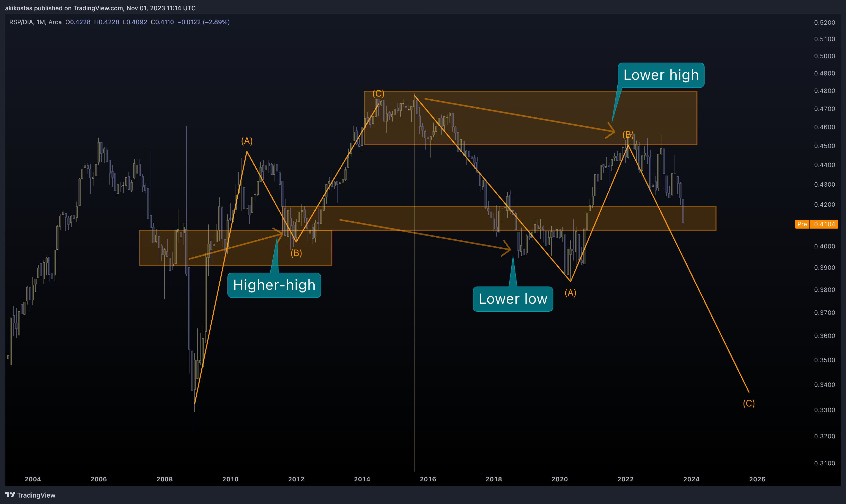
Task: Click the 0.4500 price axis label
Action: pos(825,146)
